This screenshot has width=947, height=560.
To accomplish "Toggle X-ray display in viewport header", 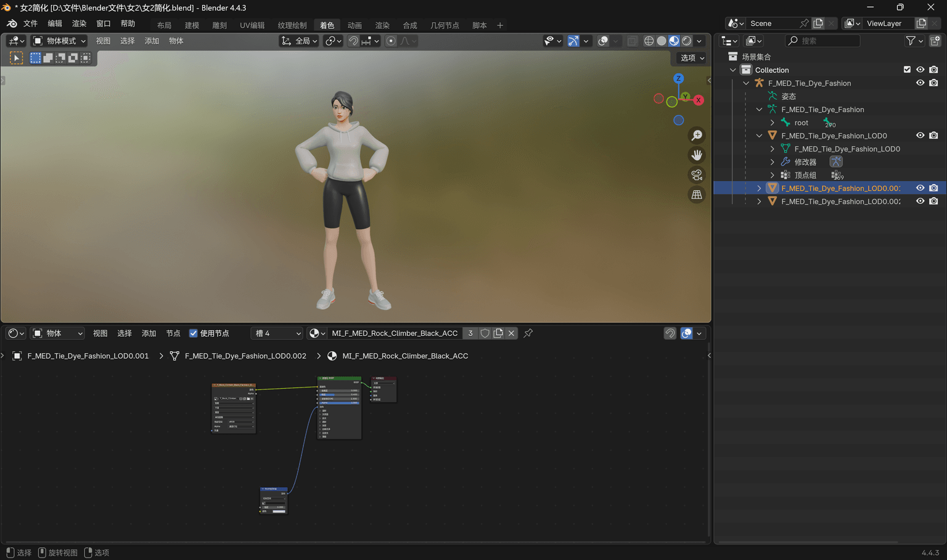I will pyautogui.click(x=632, y=41).
